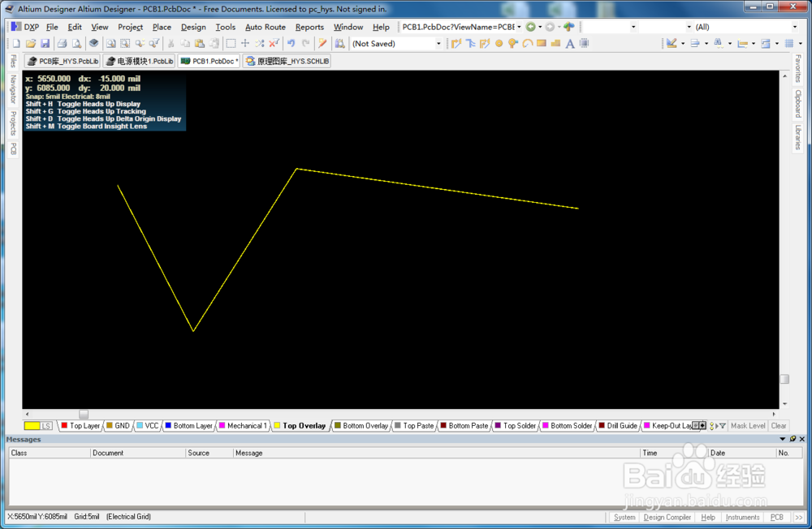The height and width of the screenshot is (529, 812).
Task: Select the Drill Guide layer tab
Action: pyautogui.click(x=618, y=425)
